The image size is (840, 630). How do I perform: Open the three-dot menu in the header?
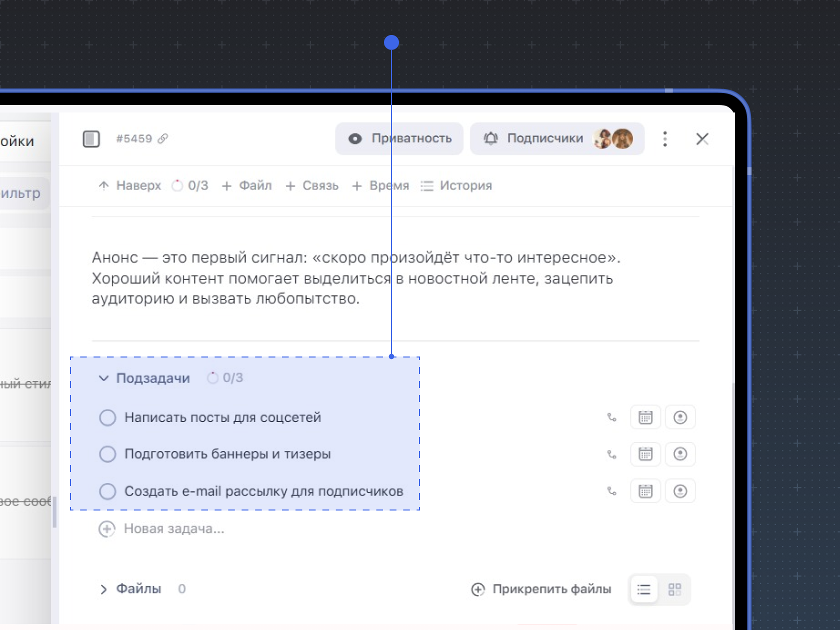(665, 139)
